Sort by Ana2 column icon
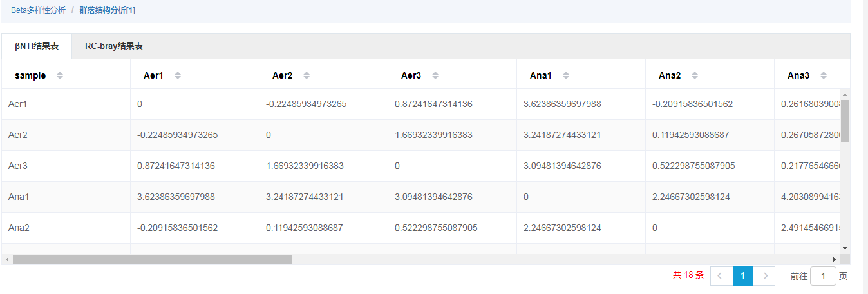 pyautogui.click(x=695, y=75)
